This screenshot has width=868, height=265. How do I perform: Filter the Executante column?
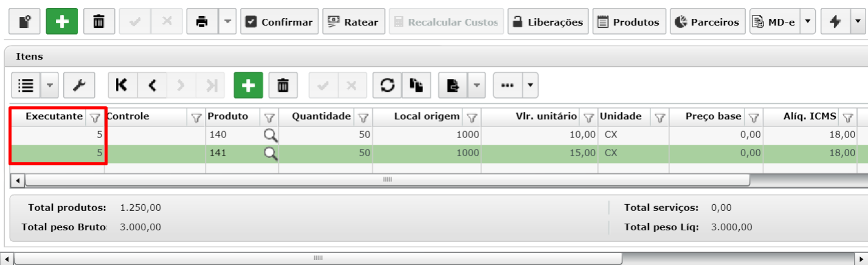coord(94,117)
